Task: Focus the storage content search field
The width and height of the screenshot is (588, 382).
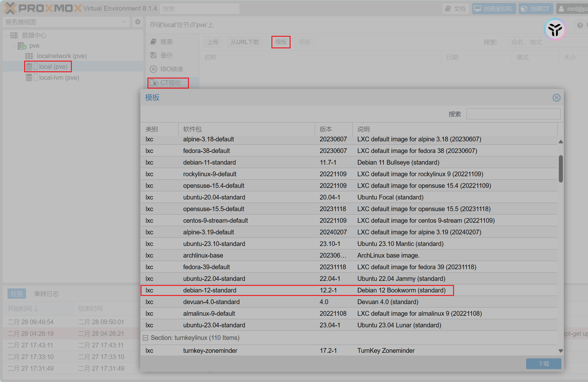Action: coord(548,42)
